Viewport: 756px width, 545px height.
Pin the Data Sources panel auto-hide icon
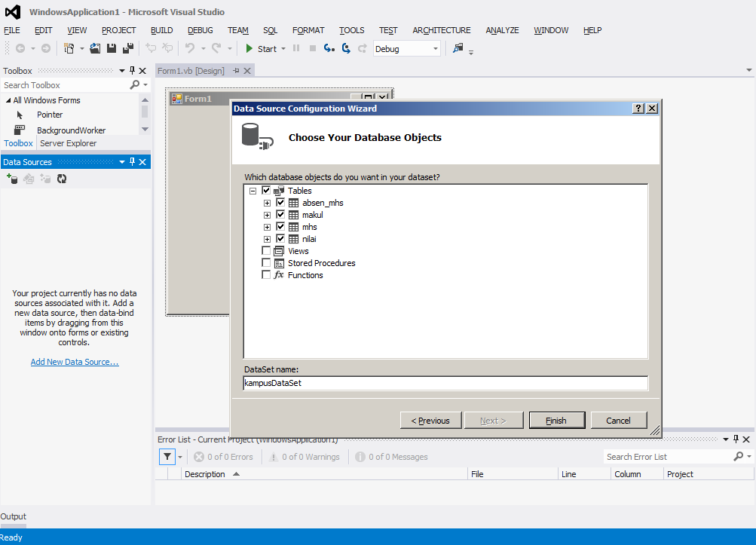pyautogui.click(x=133, y=162)
